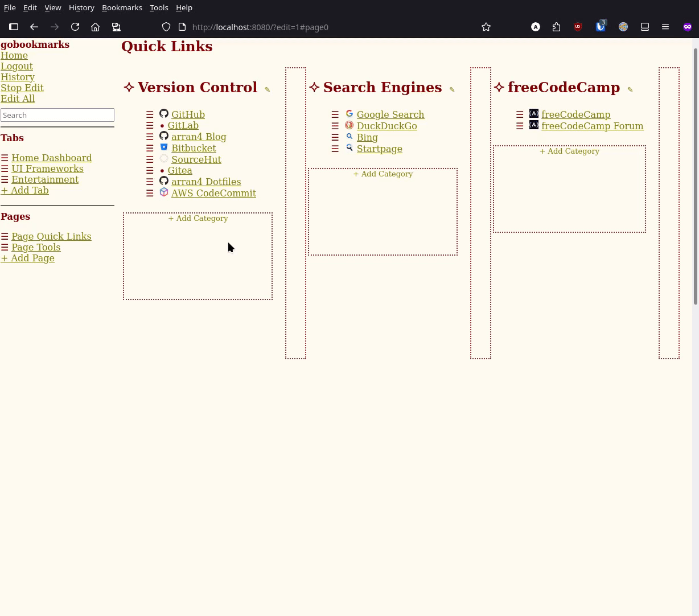Open the Tools menu
699x616 pixels.
click(x=159, y=7)
